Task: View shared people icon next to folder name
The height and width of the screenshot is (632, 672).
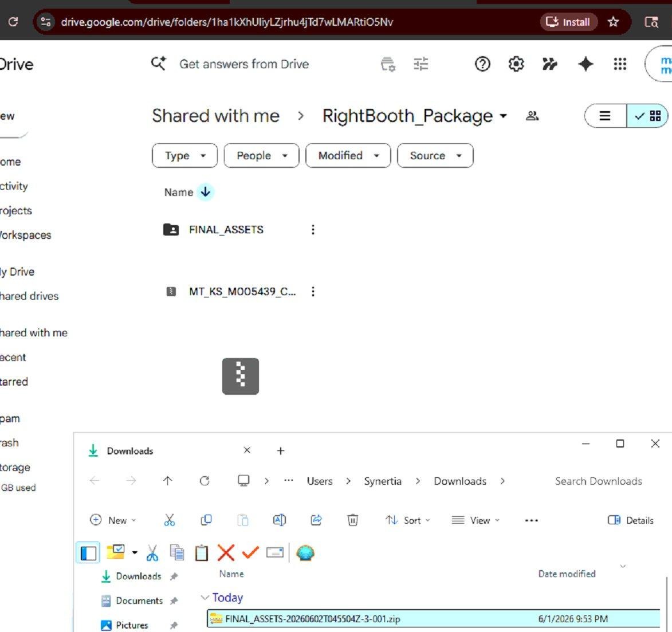Action: pos(532,116)
